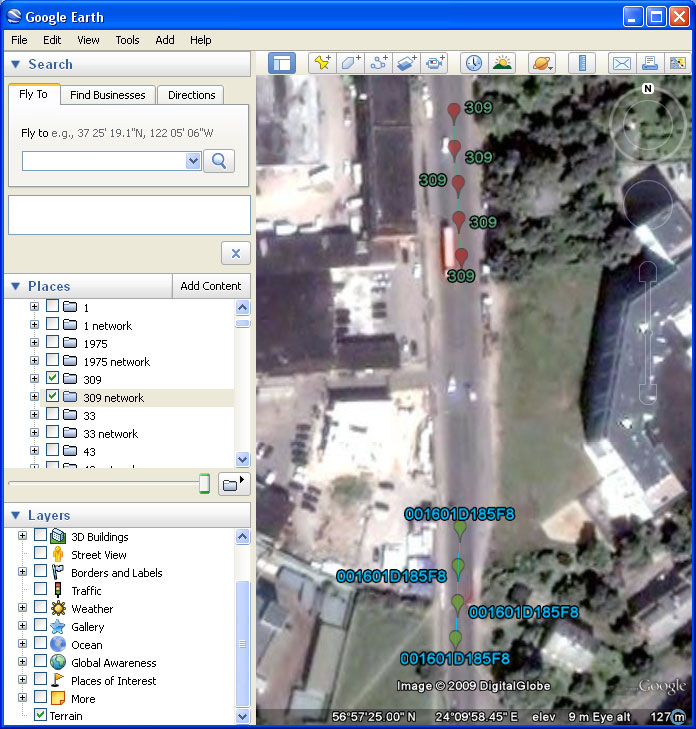Click the look joystick ring
Viewport: 696px width, 729px height.
point(648,125)
